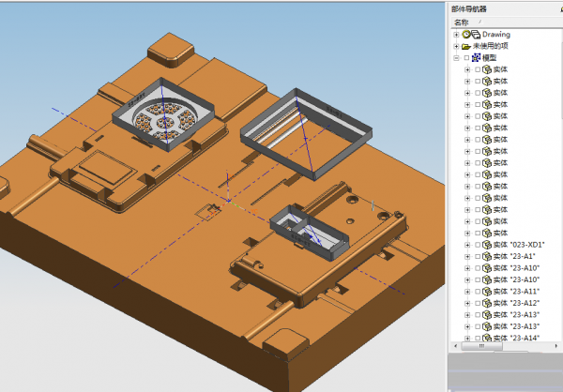The width and height of the screenshot is (563, 392).
Task: Click the coordinate system origin in the viewport
Action: (x=228, y=201)
